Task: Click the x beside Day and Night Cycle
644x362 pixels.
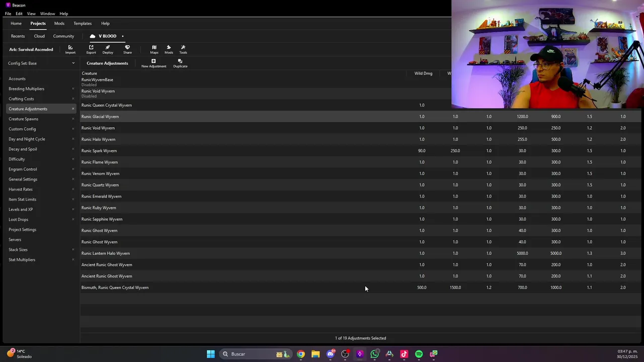Action: [73, 139]
